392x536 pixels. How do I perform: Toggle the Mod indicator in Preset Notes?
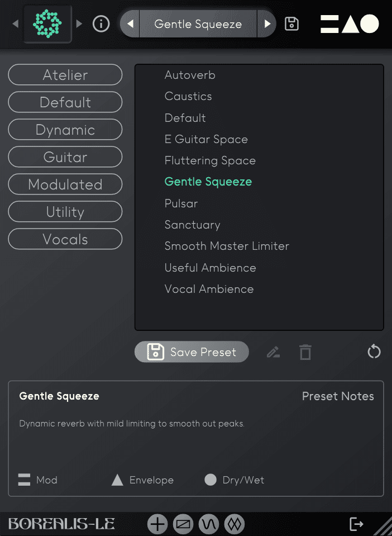coord(25,480)
